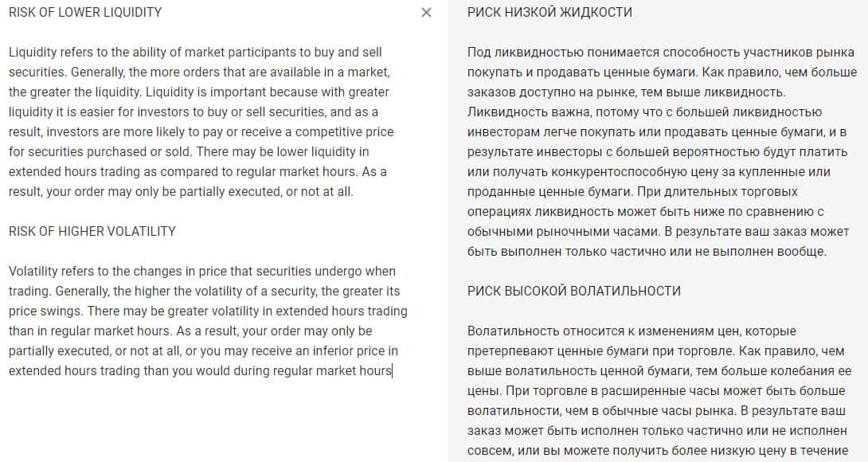The image size is (868, 462).
Task: Click the "RISK OF LOWER LIQUIDITY" source heading
Action: click(85, 13)
